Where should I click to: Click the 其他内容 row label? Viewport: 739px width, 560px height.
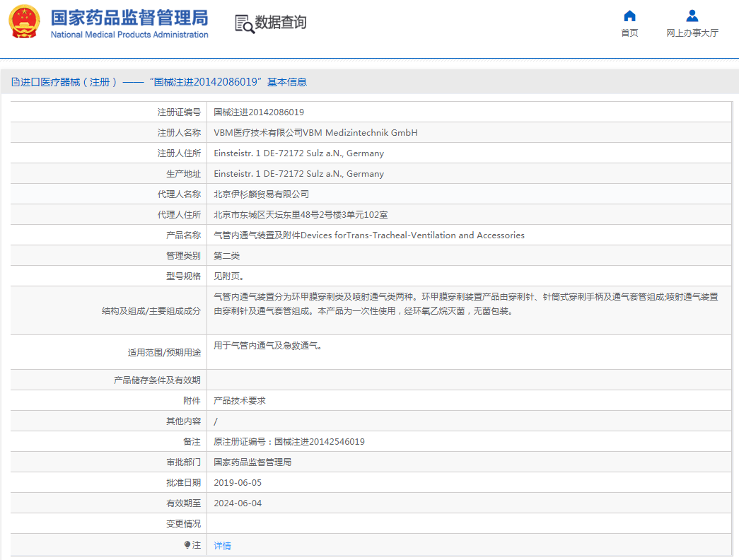183,421
